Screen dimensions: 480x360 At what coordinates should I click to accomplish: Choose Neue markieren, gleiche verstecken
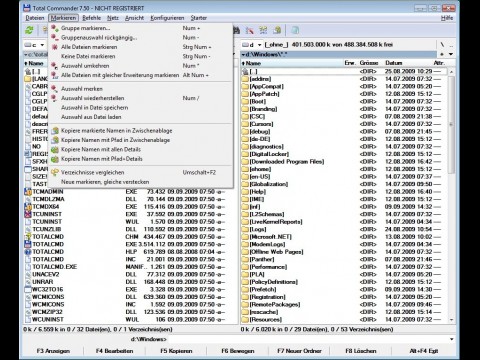(140, 182)
